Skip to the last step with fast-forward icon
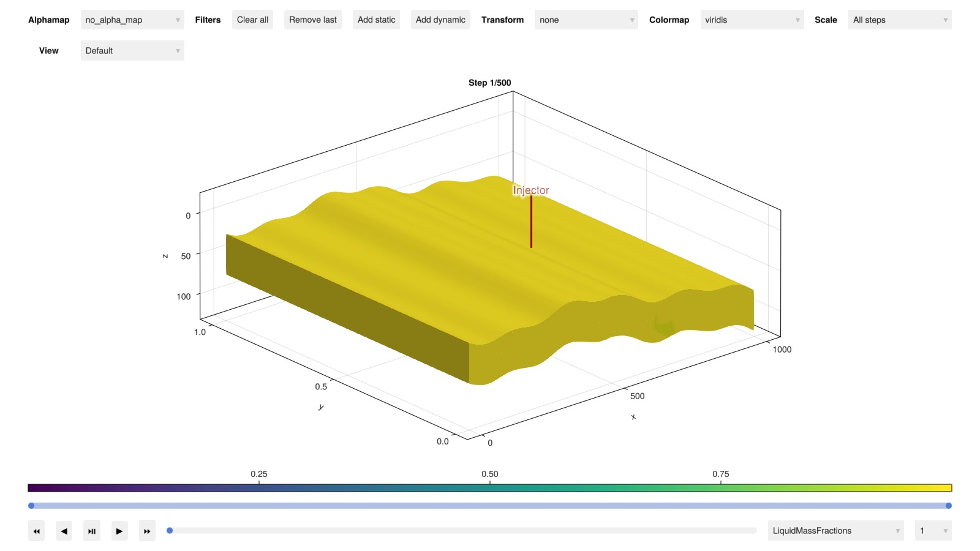This screenshot has height=551, width=980. pos(147,531)
